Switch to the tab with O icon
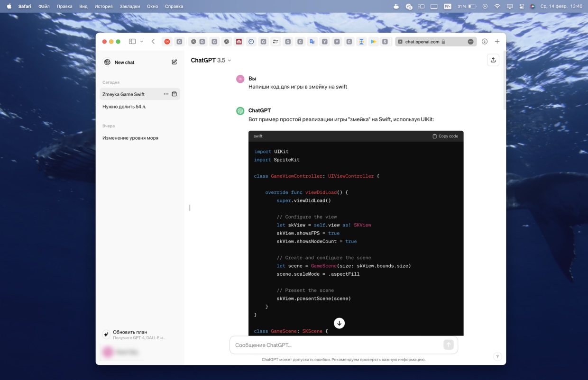Viewport: 588px width, 380px height. tap(202, 42)
